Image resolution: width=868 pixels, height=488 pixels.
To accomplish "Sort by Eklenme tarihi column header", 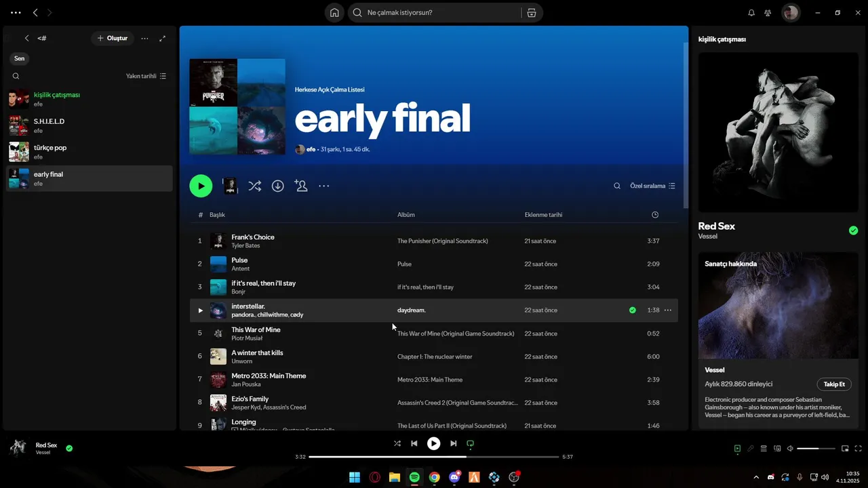I will pyautogui.click(x=543, y=215).
